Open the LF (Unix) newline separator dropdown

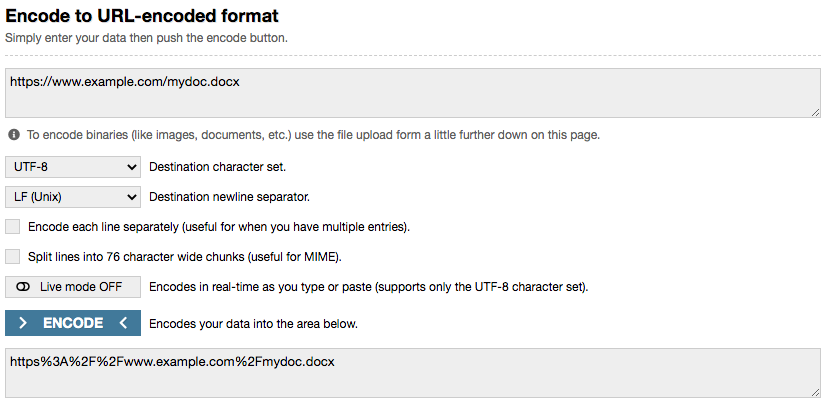73,197
